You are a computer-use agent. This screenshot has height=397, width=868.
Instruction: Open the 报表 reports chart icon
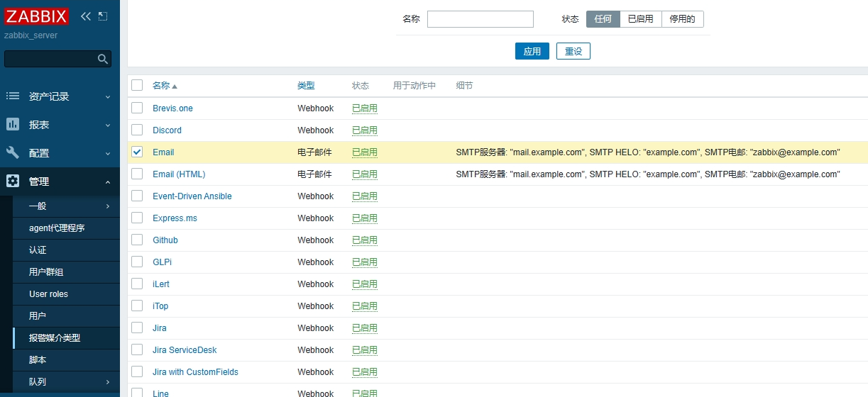pos(13,125)
